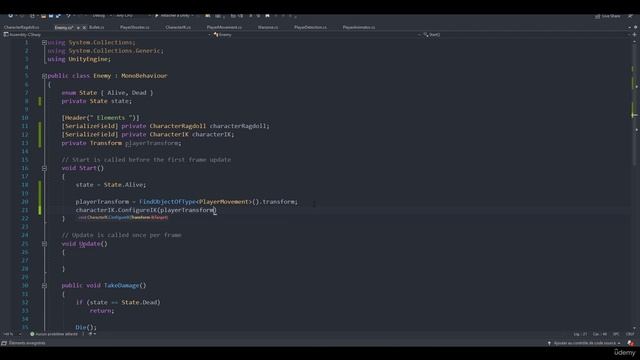640x360 pixels.
Task: Open the tab overflow list dropdown
Action: (629, 27)
